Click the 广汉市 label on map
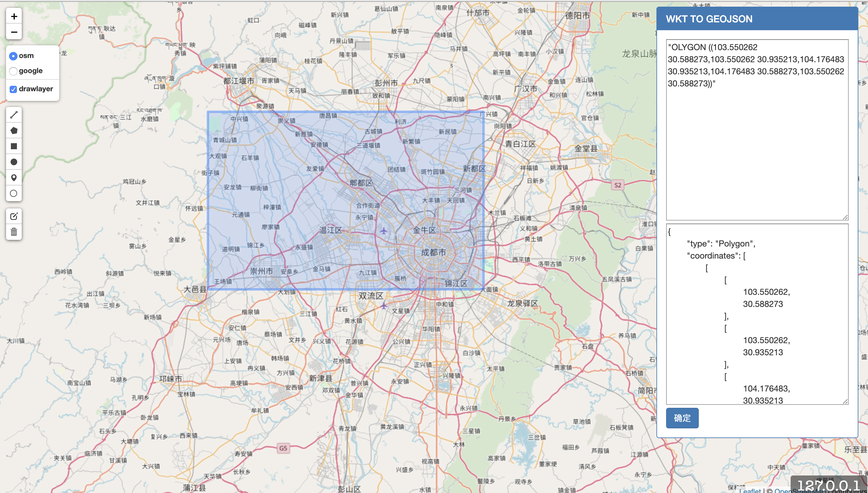This screenshot has height=493, width=868. (525, 89)
